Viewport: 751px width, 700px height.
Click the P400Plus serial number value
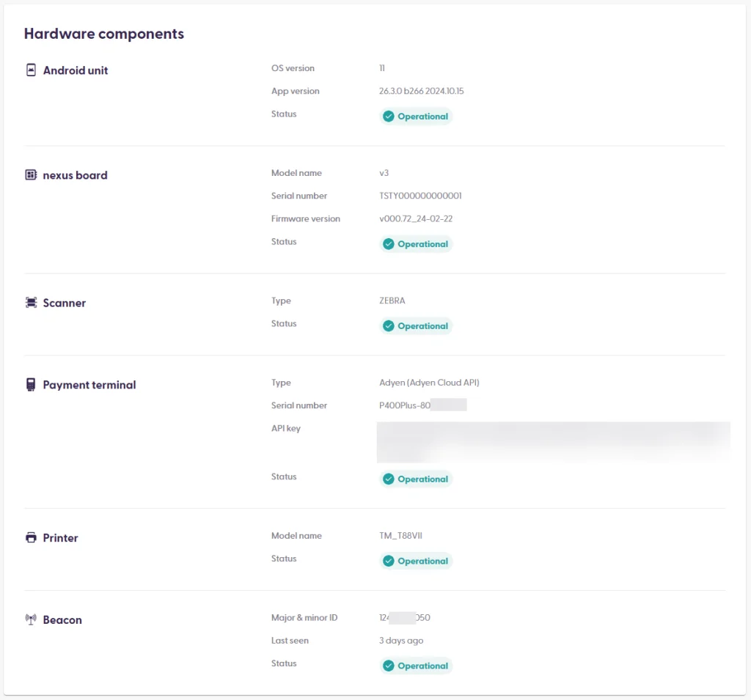[x=423, y=405]
